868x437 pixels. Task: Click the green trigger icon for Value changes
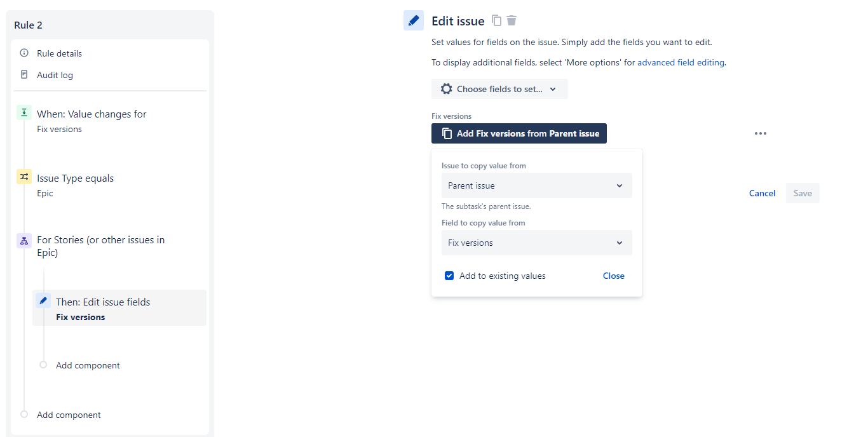point(24,112)
